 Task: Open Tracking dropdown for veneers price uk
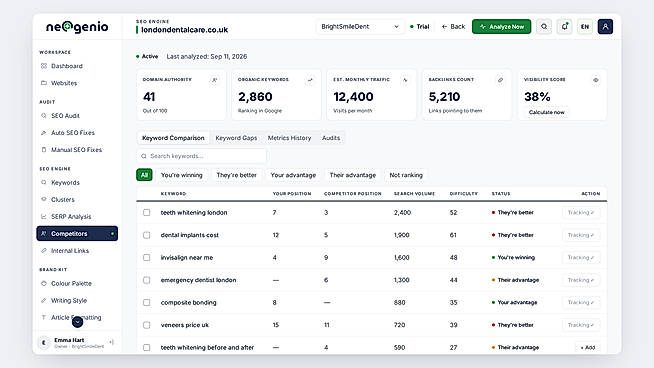pos(581,325)
